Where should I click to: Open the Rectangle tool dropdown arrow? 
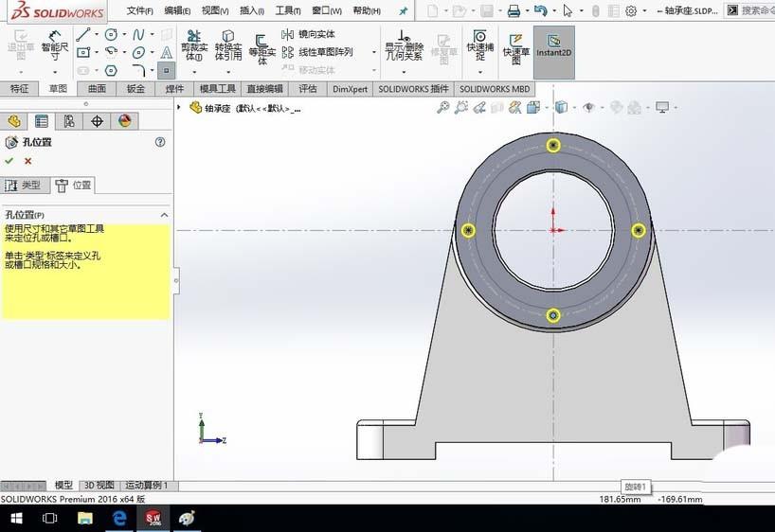97,52
